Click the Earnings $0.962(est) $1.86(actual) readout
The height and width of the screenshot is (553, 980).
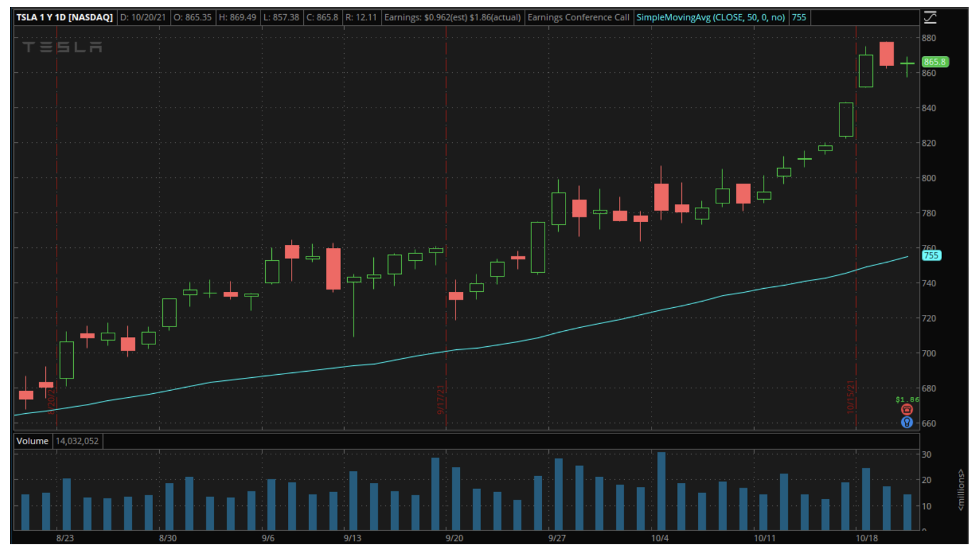(452, 17)
